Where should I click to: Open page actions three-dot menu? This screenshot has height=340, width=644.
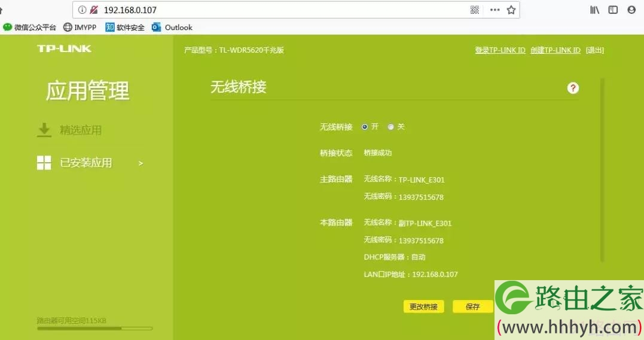point(495,10)
